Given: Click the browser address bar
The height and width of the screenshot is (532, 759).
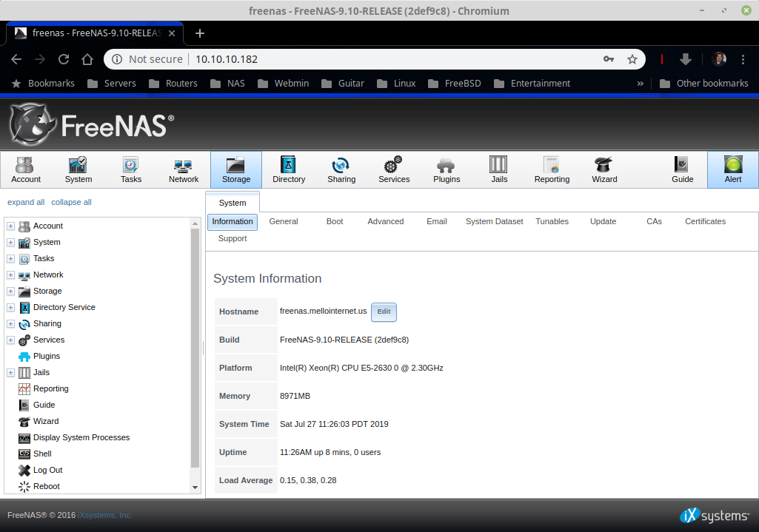Looking at the screenshot, I should coord(374,59).
